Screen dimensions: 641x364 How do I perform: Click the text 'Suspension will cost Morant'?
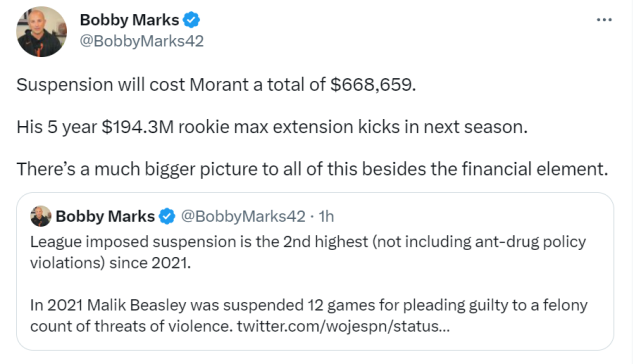point(132,85)
